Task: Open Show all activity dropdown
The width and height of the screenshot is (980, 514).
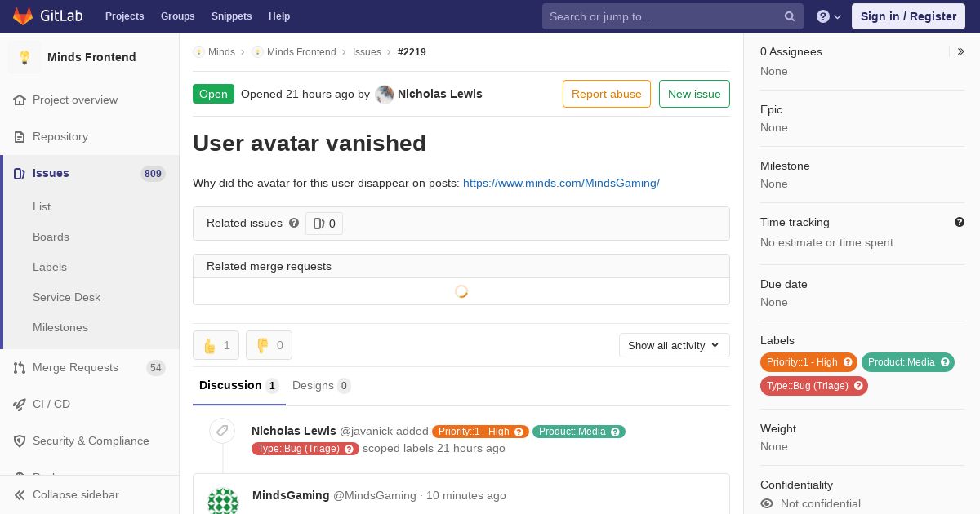Action: (x=675, y=345)
